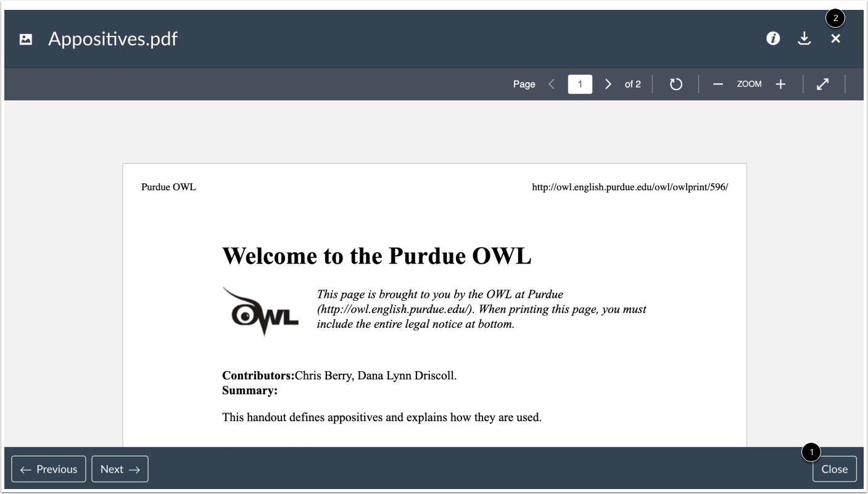Close the preview with the X icon
The height and width of the screenshot is (494, 868).
click(x=835, y=39)
